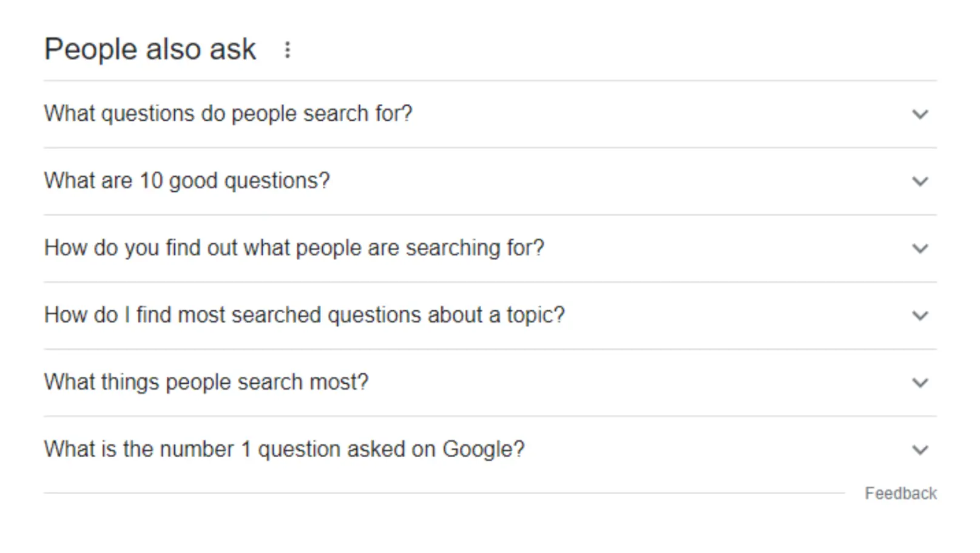Select the question "What questions do people search for?"

[228, 114]
